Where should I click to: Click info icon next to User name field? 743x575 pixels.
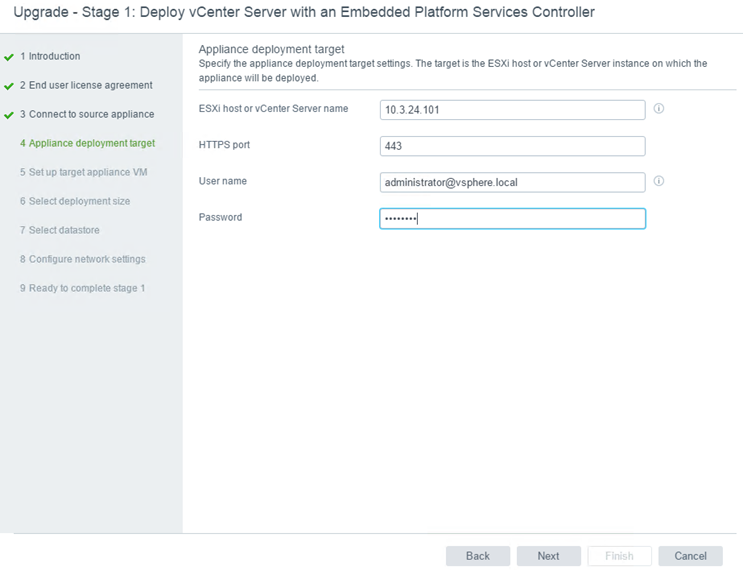click(x=659, y=181)
